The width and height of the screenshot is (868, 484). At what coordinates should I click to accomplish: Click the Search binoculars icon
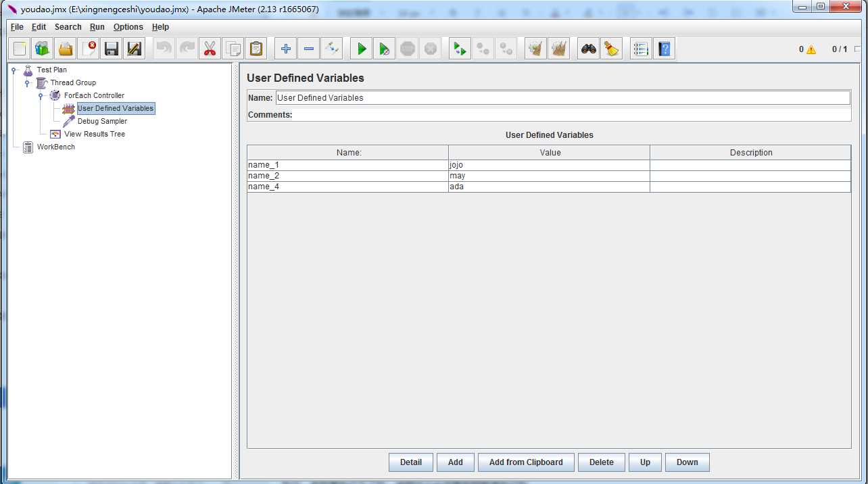(589, 49)
